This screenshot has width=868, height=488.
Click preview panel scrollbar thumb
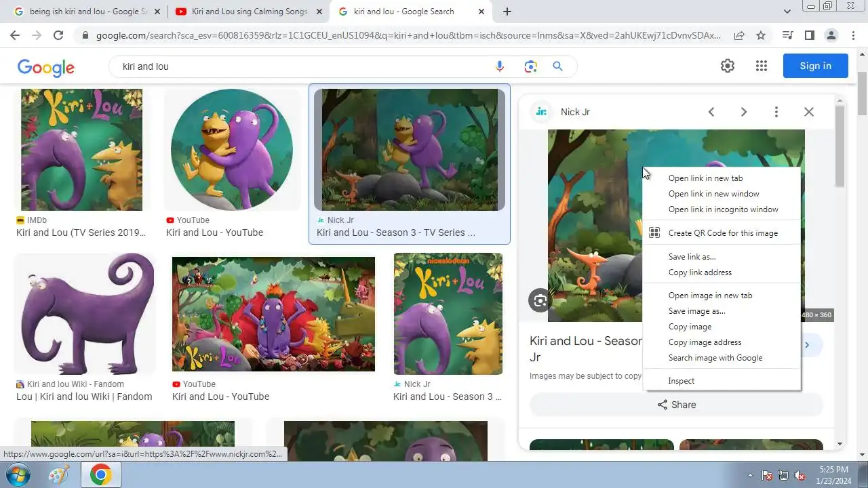[840, 146]
